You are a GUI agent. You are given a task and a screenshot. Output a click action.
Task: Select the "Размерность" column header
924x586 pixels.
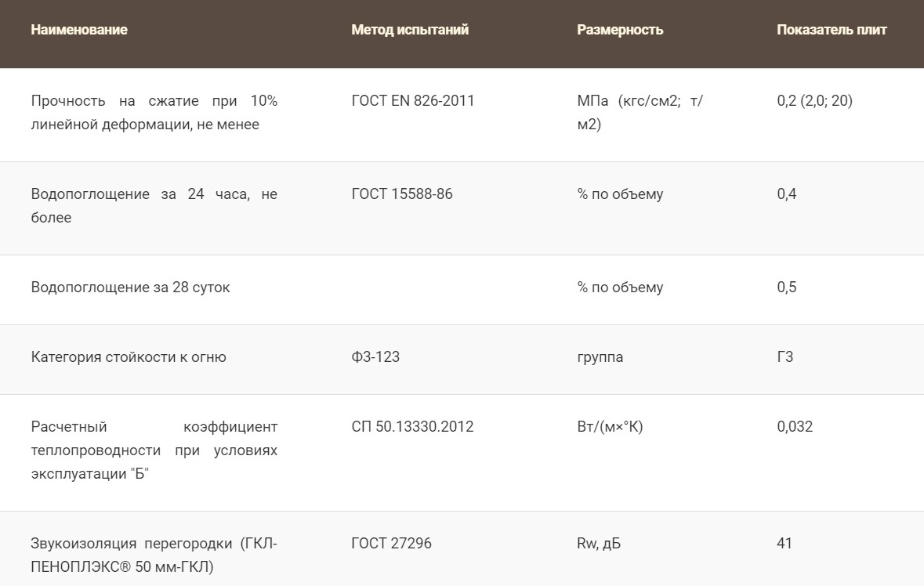point(620,30)
